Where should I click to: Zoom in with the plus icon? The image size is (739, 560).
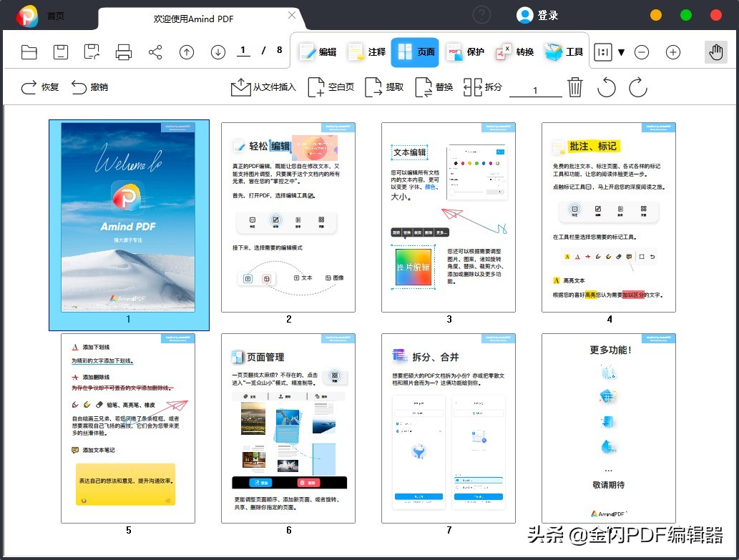click(x=673, y=52)
